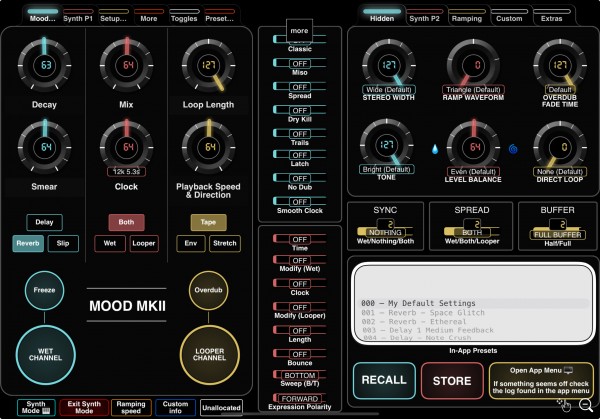Enable the Dry Kill switch
This screenshot has width=600, height=419.
click(x=300, y=111)
